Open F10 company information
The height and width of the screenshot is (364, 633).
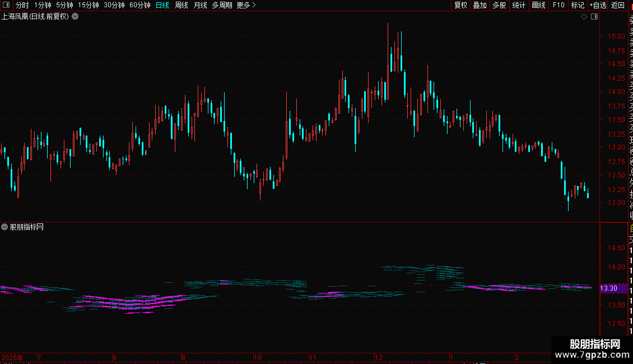click(x=558, y=5)
